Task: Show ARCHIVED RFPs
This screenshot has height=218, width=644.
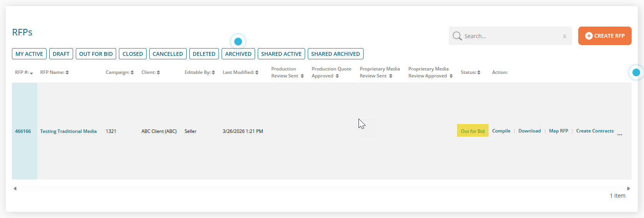Action: 238,54
